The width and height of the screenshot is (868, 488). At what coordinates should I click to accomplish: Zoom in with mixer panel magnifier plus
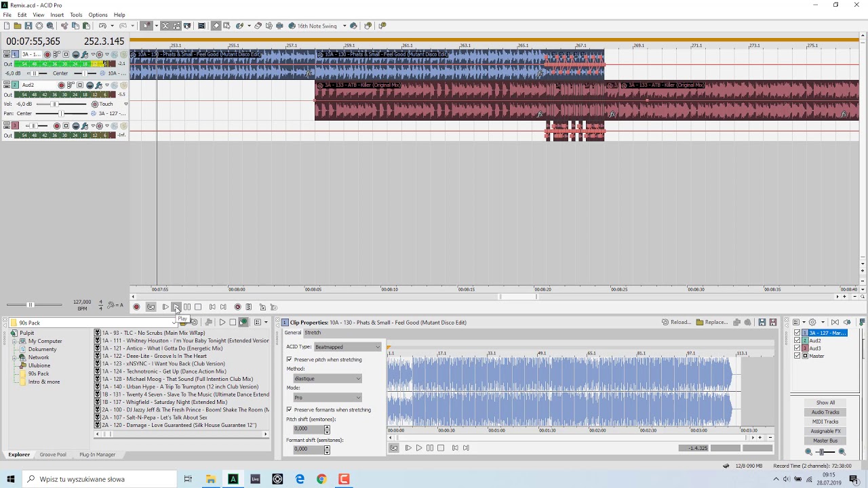click(x=842, y=452)
